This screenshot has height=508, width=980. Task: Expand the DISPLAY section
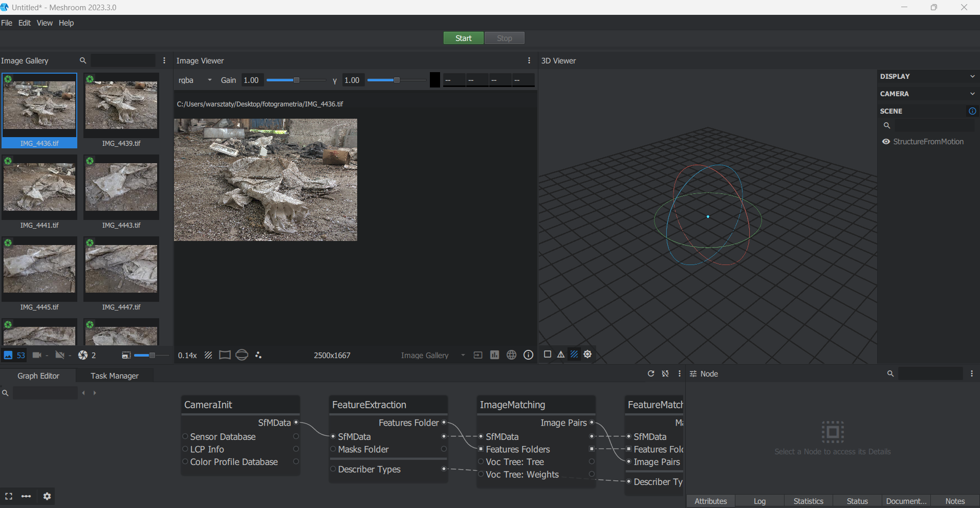928,76
